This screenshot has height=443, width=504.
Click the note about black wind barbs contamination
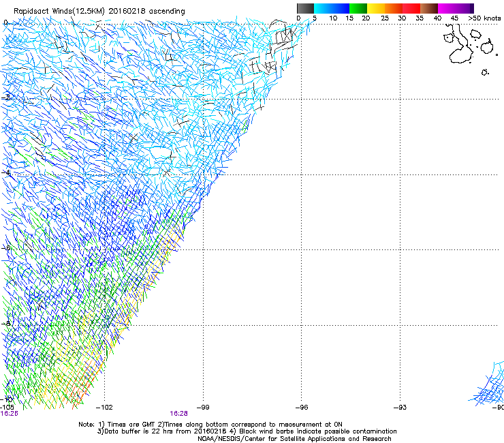[313, 431]
